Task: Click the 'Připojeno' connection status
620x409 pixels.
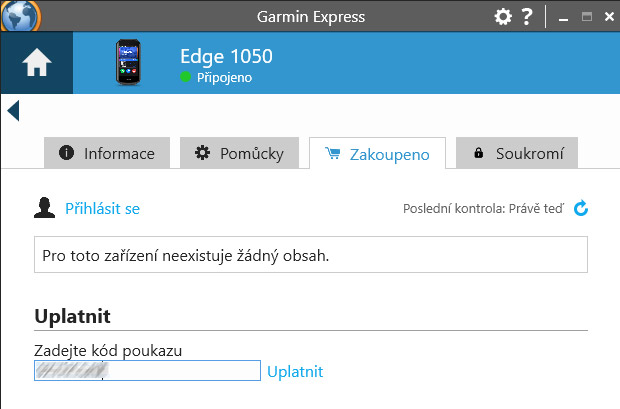Action: click(x=224, y=78)
